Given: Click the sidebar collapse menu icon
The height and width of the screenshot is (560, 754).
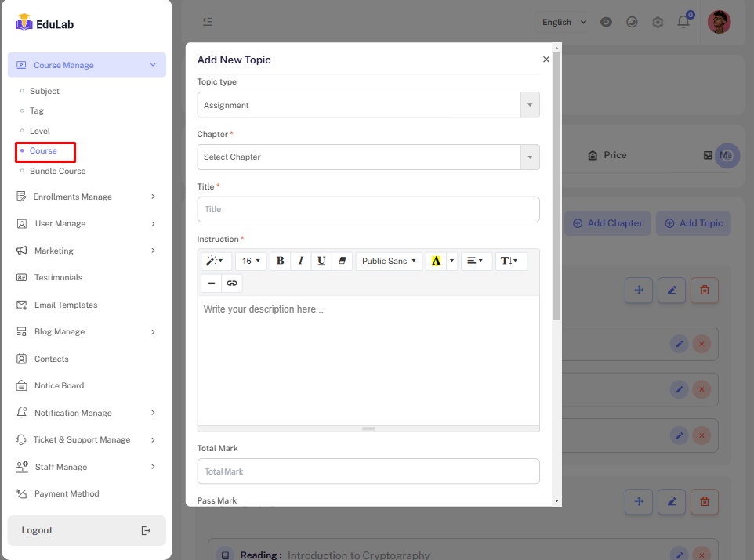Looking at the screenshot, I should [x=207, y=22].
